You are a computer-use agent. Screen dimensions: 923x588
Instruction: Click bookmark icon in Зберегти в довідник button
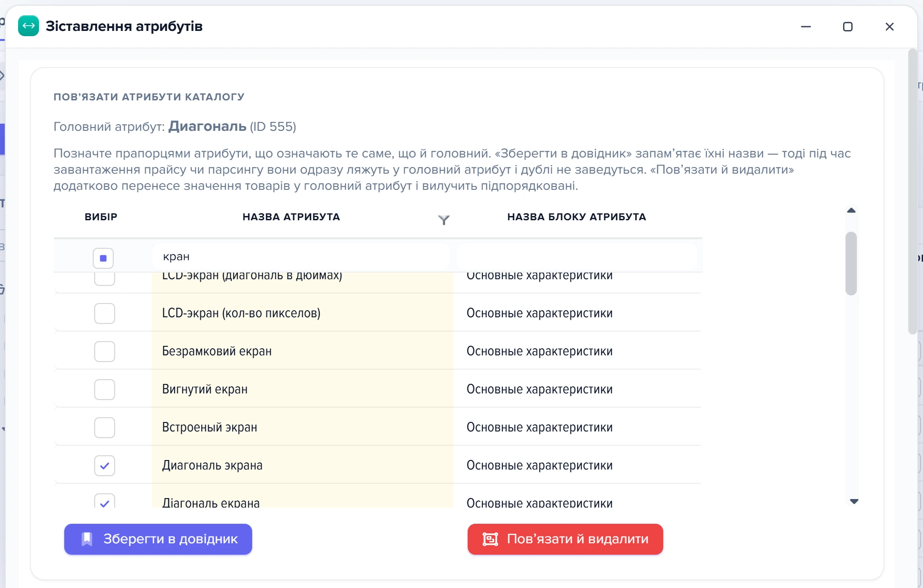(87, 539)
